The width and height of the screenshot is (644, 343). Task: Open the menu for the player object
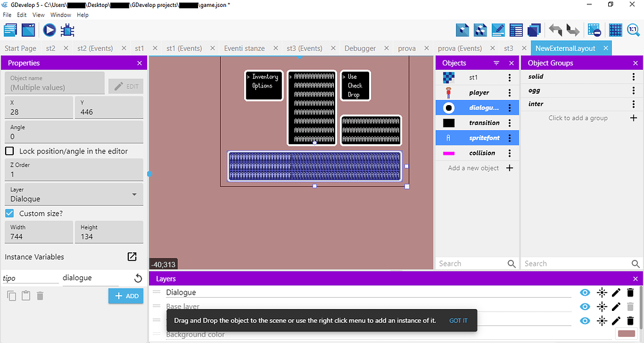click(x=509, y=93)
